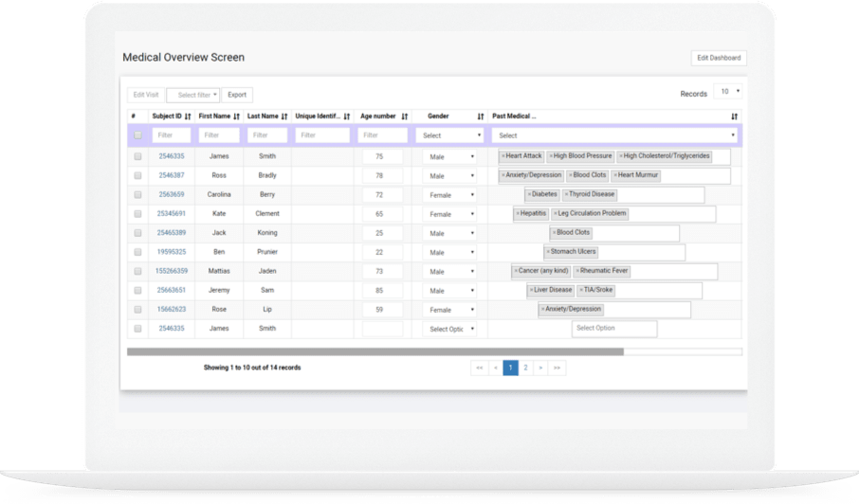Click the Edit Dashboard button
This screenshot has width=859, height=504.
(719, 58)
